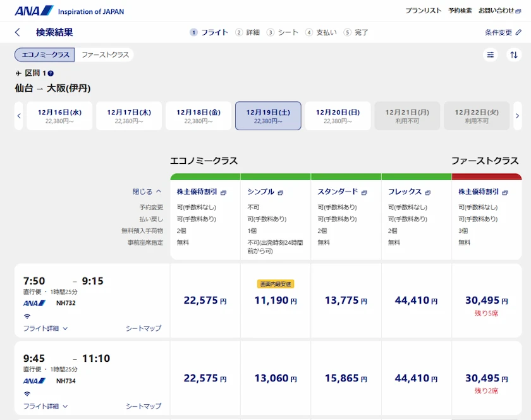The image size is (531, 420).
Task: Choose 13,060円 シンプル fare for NH734
Action: 276,378
